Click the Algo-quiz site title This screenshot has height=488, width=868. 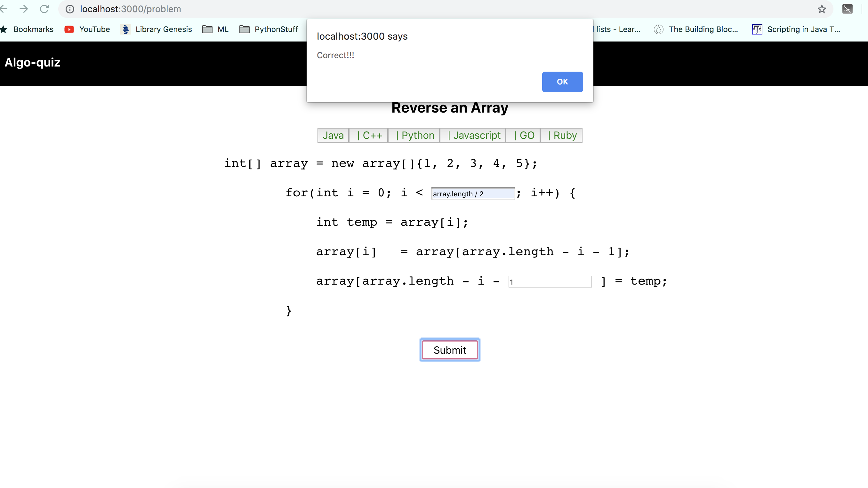(32, 63)
